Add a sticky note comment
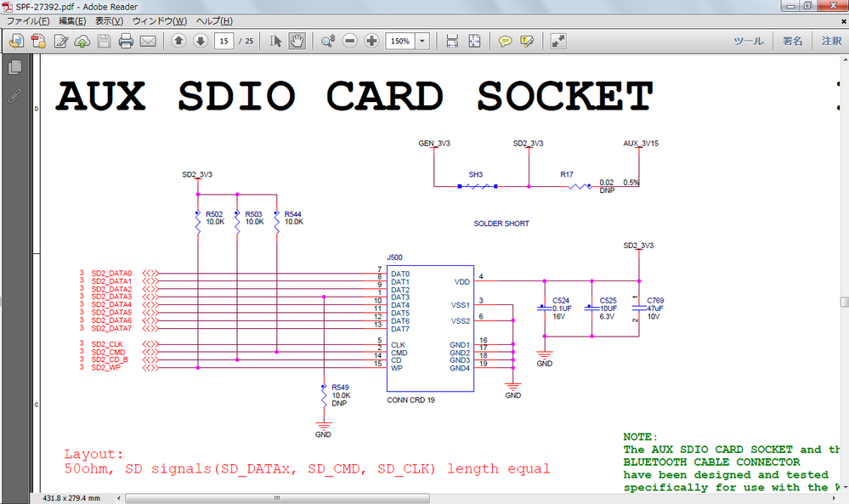 pyautogui.click(x=507, y=41)
